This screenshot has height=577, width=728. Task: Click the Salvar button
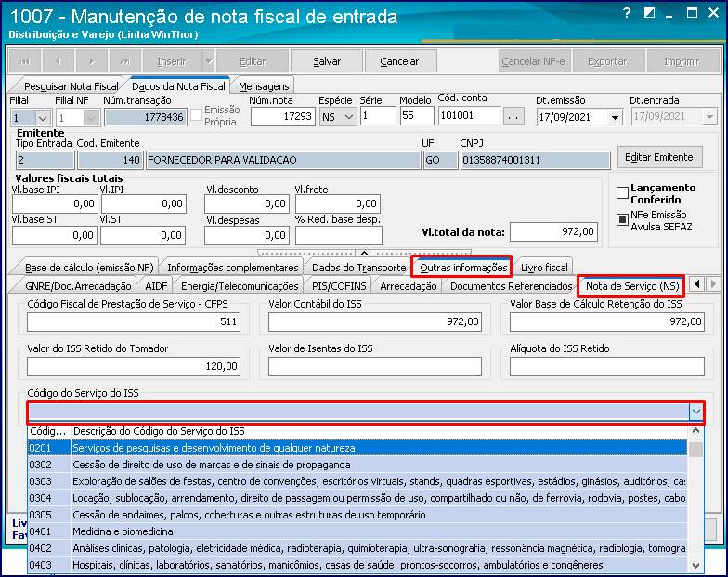pyautogui.click(x=327, y=61)
